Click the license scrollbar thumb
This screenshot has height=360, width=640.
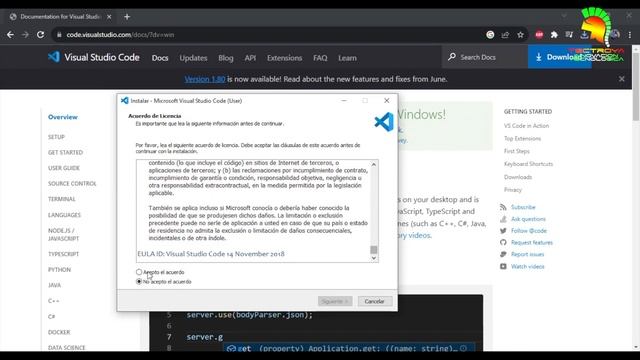coord(373,249)
